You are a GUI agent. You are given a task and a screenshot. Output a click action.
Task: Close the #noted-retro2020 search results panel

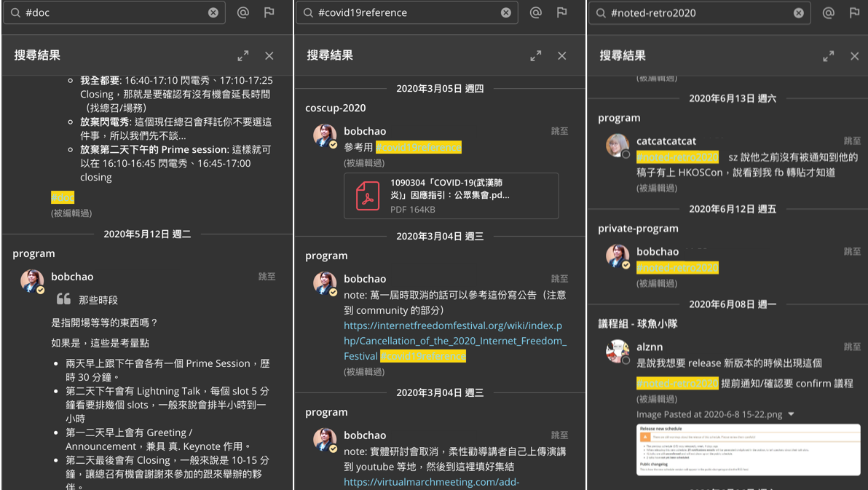click(x=855, y=56)
